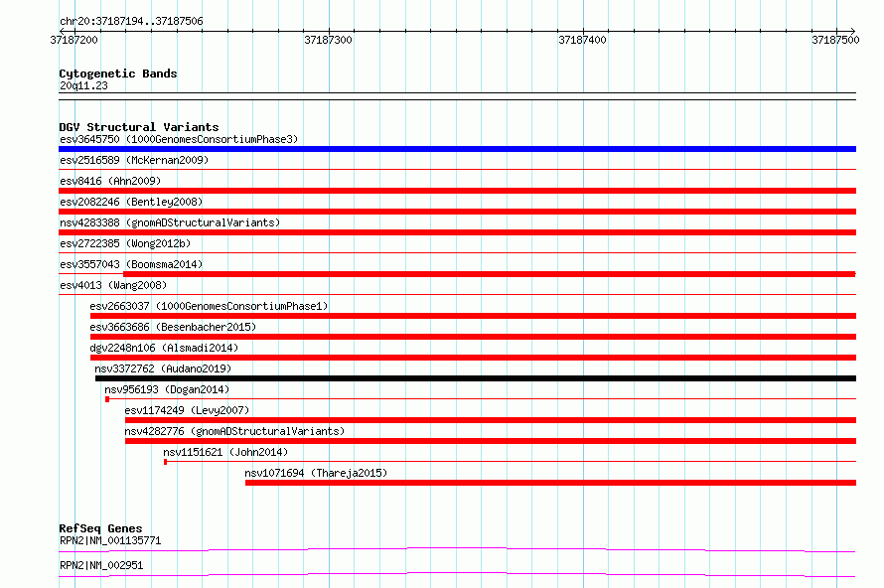
Task: Select the red bar under esv2082246
Action: point(457,212)
